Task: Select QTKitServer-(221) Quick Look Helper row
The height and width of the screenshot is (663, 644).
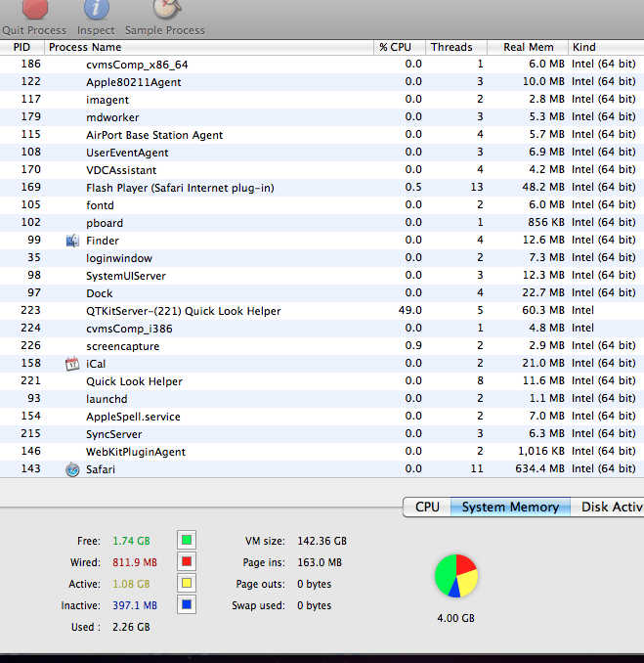Action: [322, 311]
